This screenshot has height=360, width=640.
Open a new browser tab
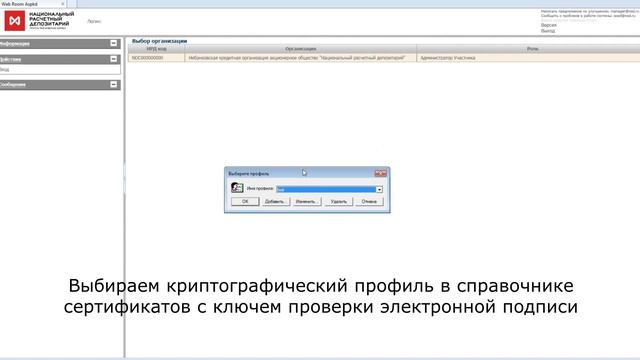tap(72, 4)
